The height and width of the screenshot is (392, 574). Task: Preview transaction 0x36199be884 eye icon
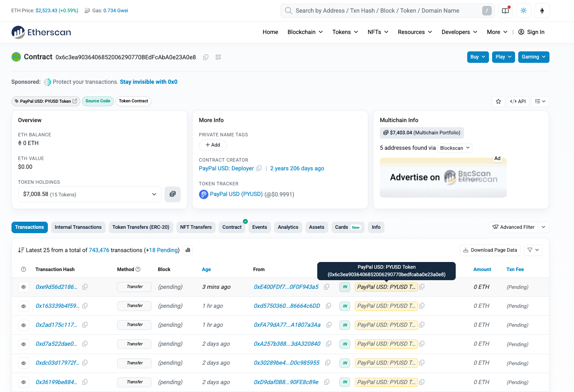tap(24, 382)
